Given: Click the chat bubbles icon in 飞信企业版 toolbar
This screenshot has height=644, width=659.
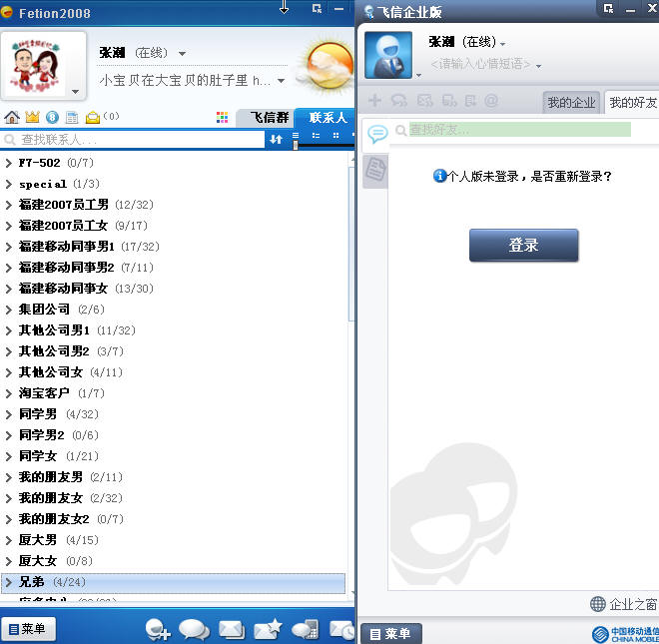Looking at the screenshot, I should pos(398,101).
